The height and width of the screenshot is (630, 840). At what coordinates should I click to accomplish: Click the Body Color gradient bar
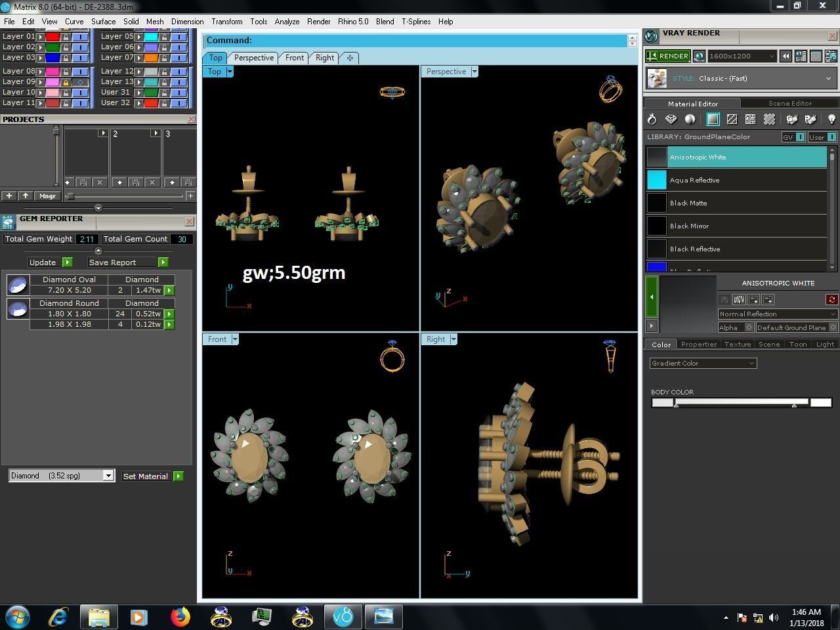click(742, 402)
